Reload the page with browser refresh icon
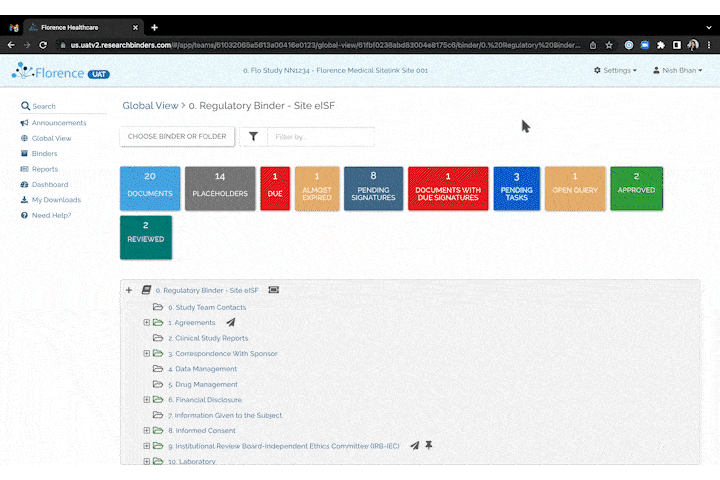Screen dimensions: 720x480 click(x=43, y=45)
